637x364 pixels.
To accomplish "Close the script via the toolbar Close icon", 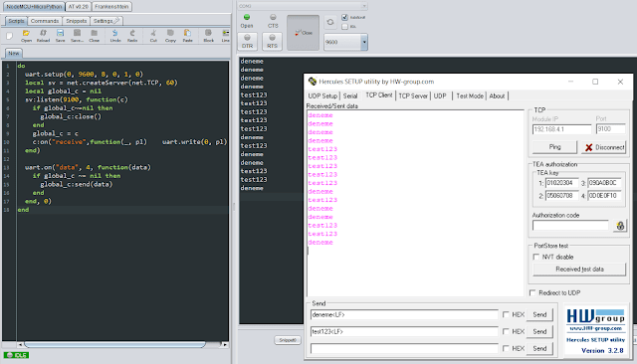I will pyautogui.click(x=95, y=36).
